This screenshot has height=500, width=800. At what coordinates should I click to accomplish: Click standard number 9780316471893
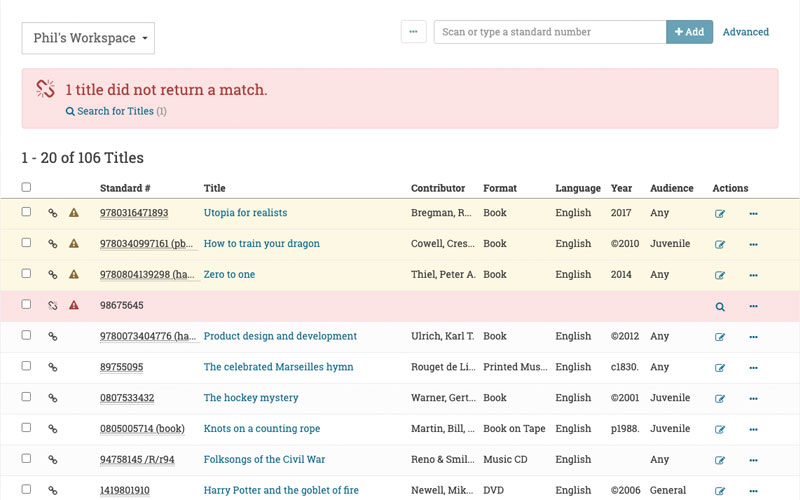pos(134,213)
